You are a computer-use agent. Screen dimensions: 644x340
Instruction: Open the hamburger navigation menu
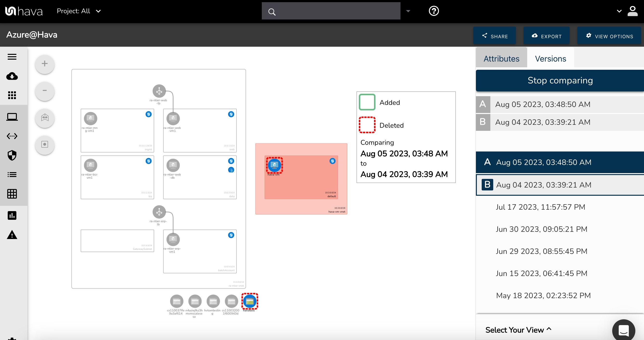pyautogui.click(x=12, y=57)
